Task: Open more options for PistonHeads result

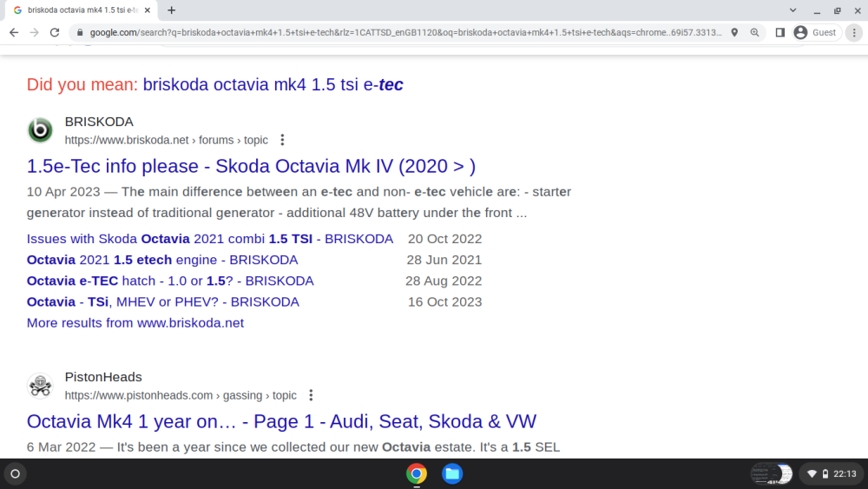Action: [311, 395]
